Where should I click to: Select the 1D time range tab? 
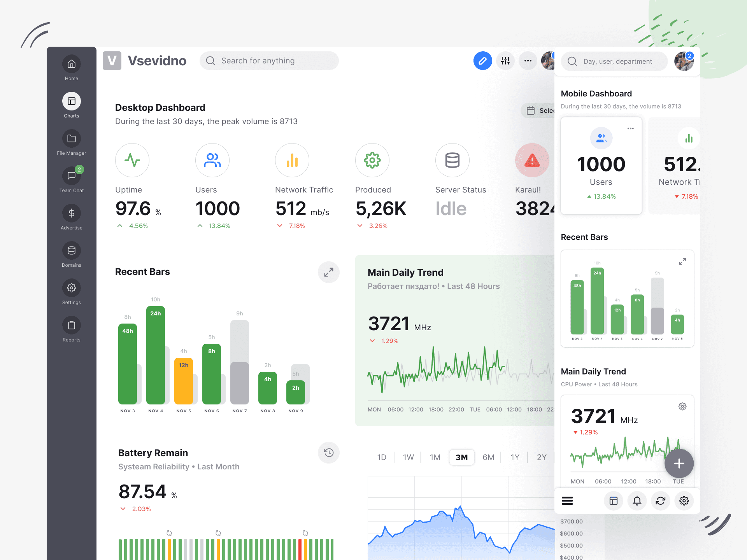[382, 457]
